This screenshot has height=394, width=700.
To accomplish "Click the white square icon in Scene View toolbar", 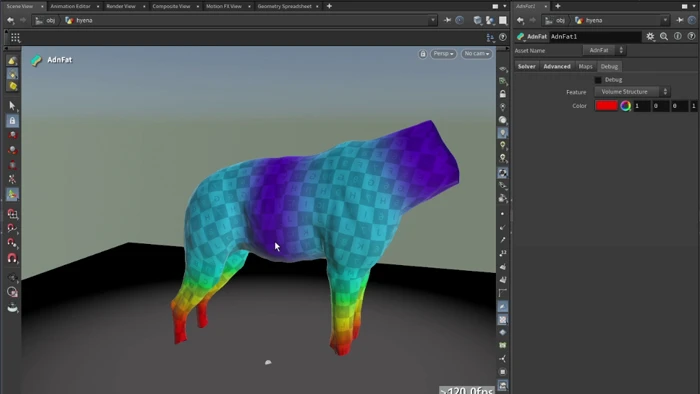I will pos(503,20).
